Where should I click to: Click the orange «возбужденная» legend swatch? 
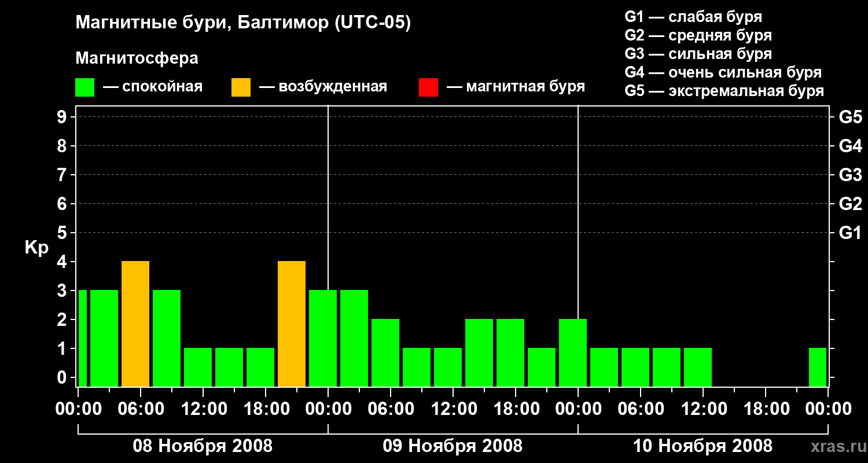click(241, 87)
